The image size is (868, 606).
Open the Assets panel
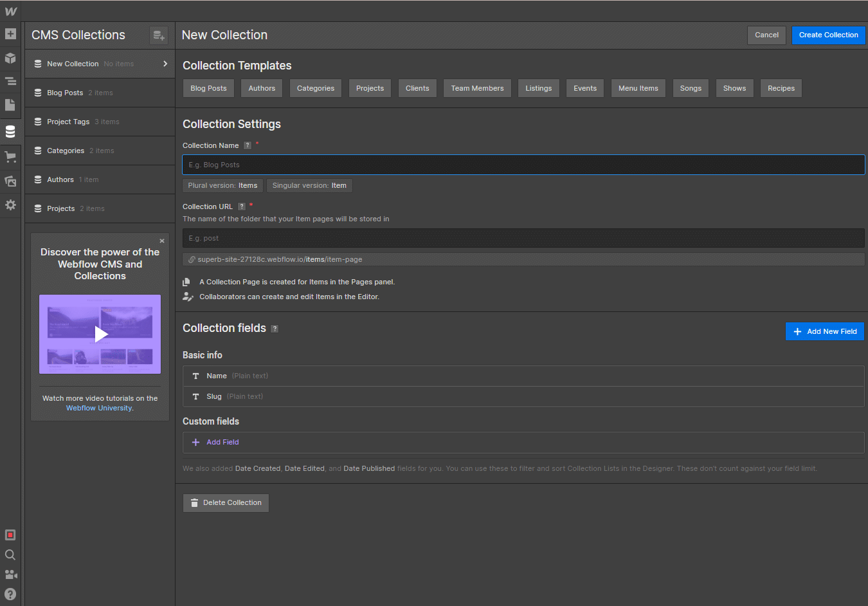pos(10,181)
